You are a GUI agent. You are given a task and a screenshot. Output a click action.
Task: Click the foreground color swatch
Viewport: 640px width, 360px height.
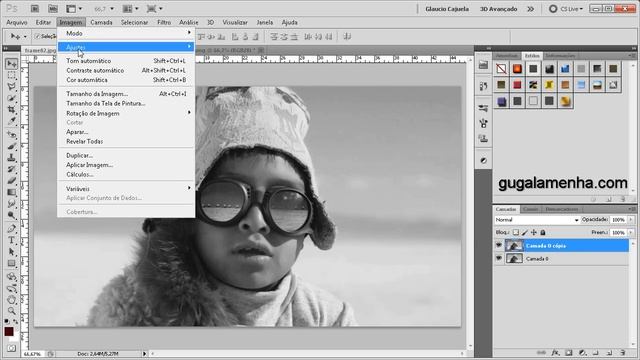coord(9,331)
